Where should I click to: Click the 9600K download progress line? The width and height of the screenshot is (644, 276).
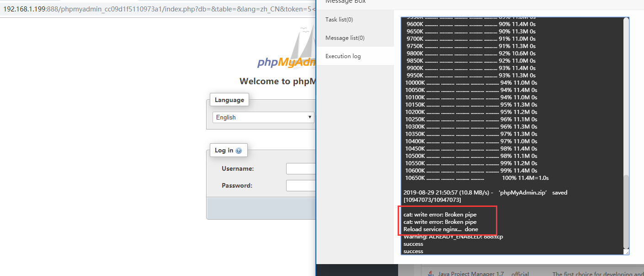471,24
